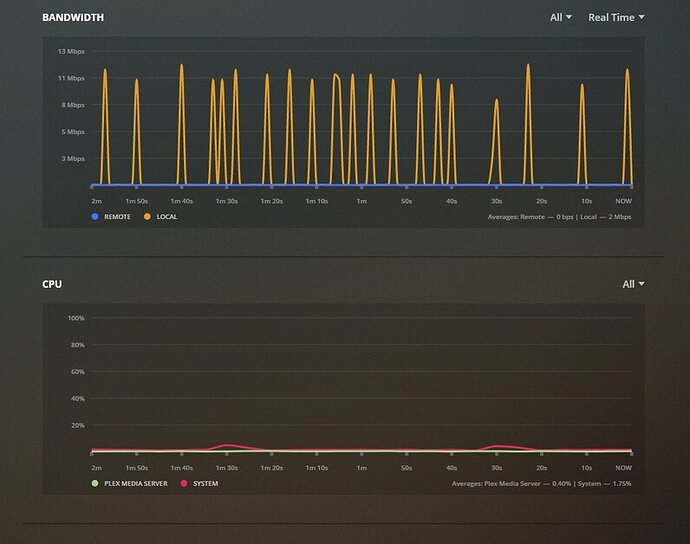Click the '20%' CPU axis label

[x=78, y=426]
